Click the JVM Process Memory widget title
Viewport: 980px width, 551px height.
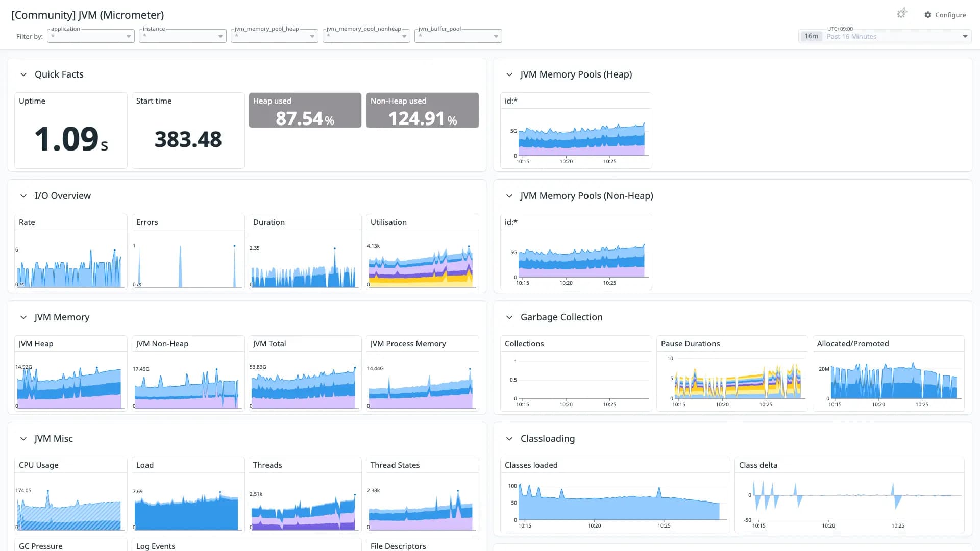pos(408,344)
